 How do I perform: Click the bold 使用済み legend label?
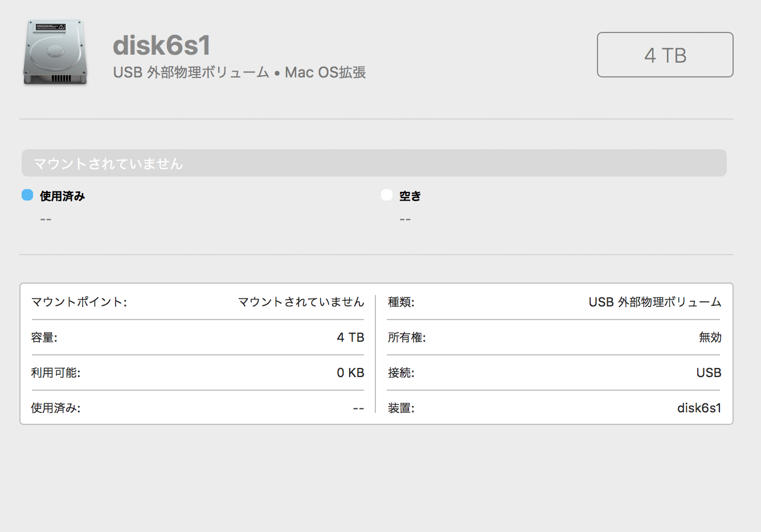[63, 196]
